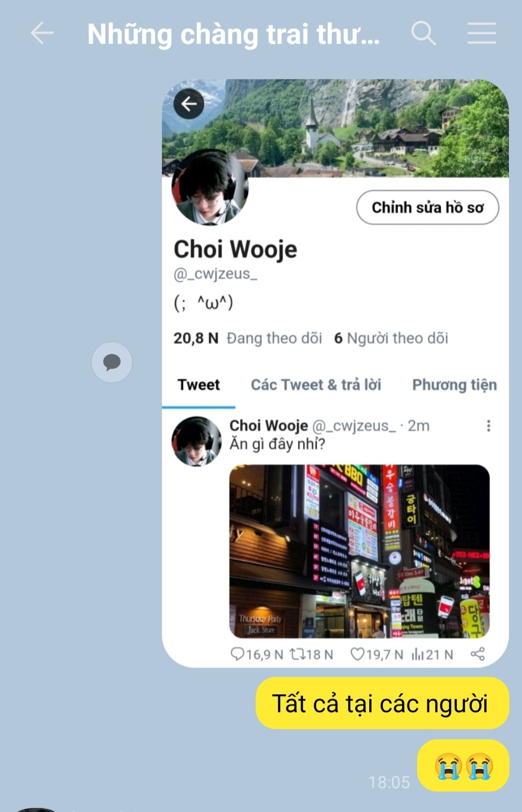This screenshot has height=812, width=522.
Task: Open the 6 Người theo dõi list
Action: pos(391,338)
